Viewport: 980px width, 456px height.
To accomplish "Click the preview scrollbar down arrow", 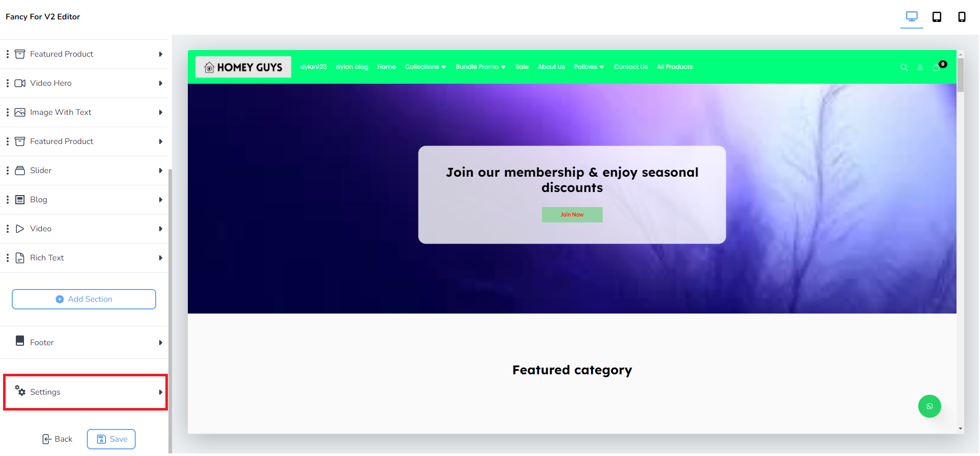I will (x=961, y=429).
